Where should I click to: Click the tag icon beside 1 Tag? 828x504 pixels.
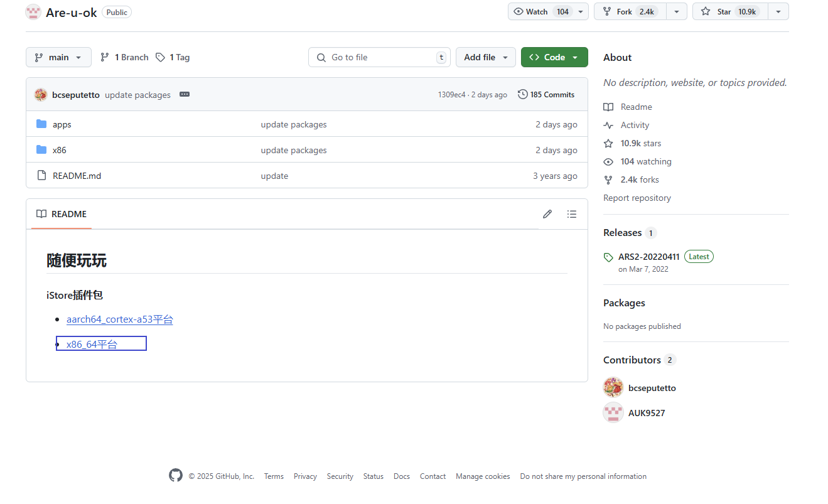pos(161,57)
